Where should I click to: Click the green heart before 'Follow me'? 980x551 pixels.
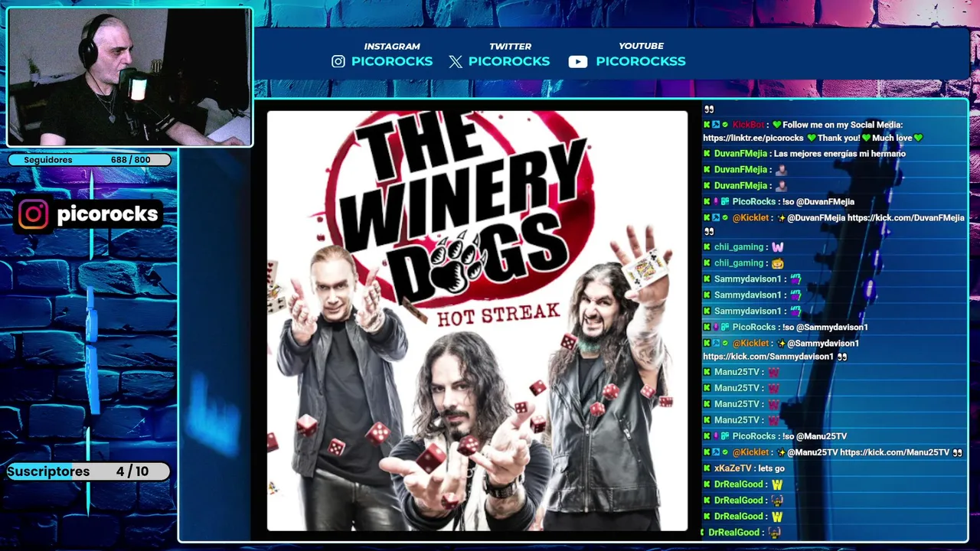pos(776,125)
